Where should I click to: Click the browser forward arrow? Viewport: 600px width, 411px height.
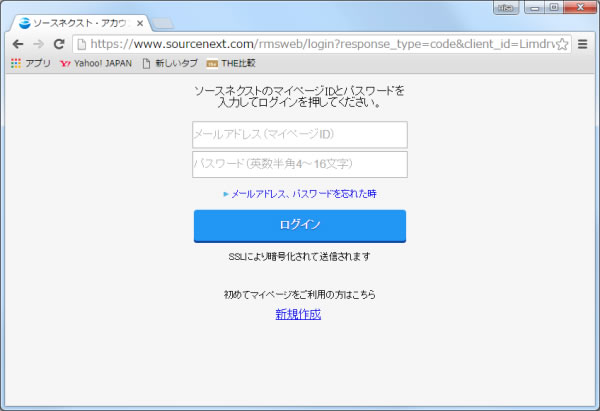38,44
